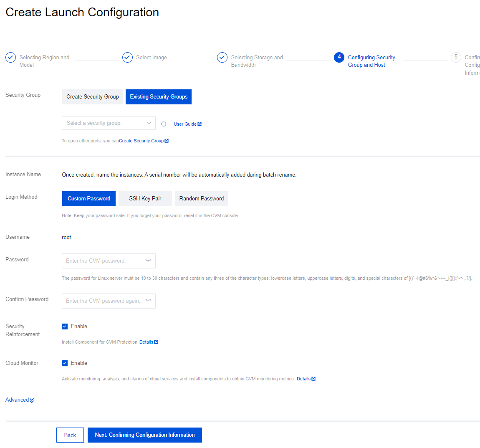Toggle password visibility eye in Password field
This screenshot has height=448, width=480.
pos(148,261)
